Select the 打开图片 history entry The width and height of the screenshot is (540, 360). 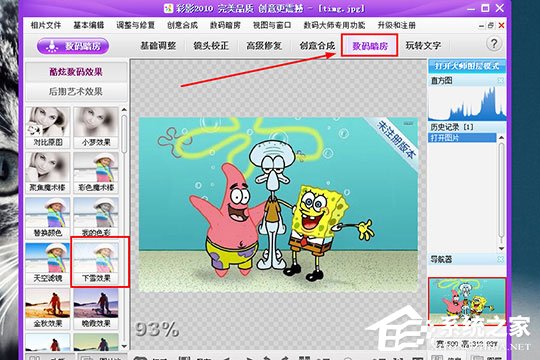pos(463,138)
